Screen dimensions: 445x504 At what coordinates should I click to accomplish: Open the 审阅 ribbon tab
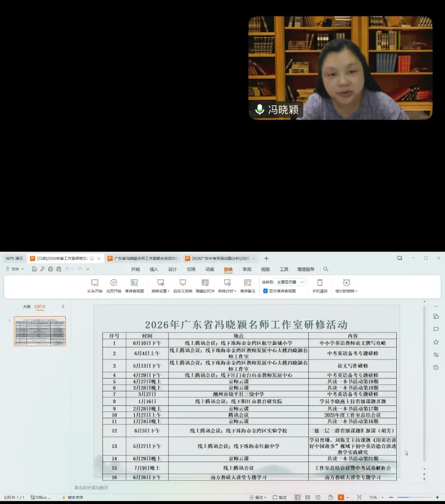(247, 269)
